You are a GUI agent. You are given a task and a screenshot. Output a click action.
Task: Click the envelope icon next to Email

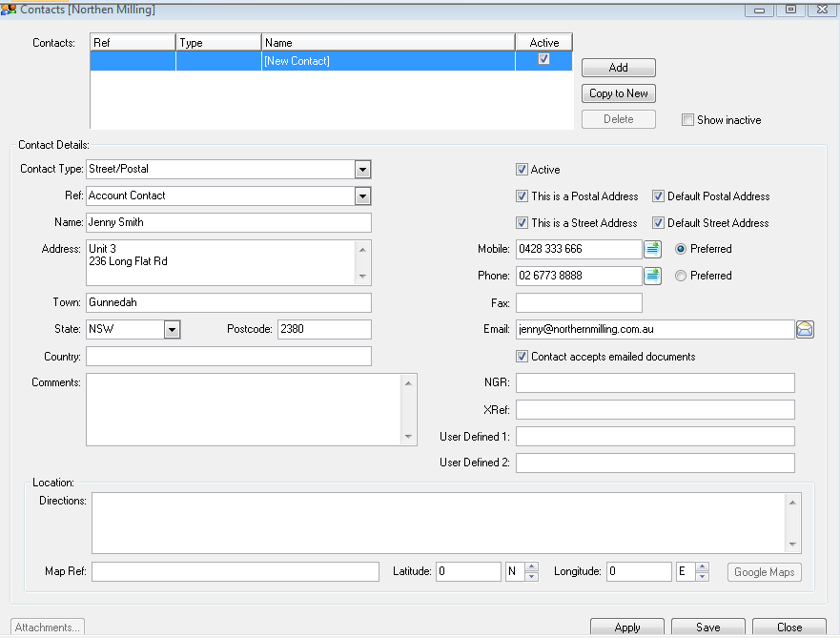tap(805, 329)
